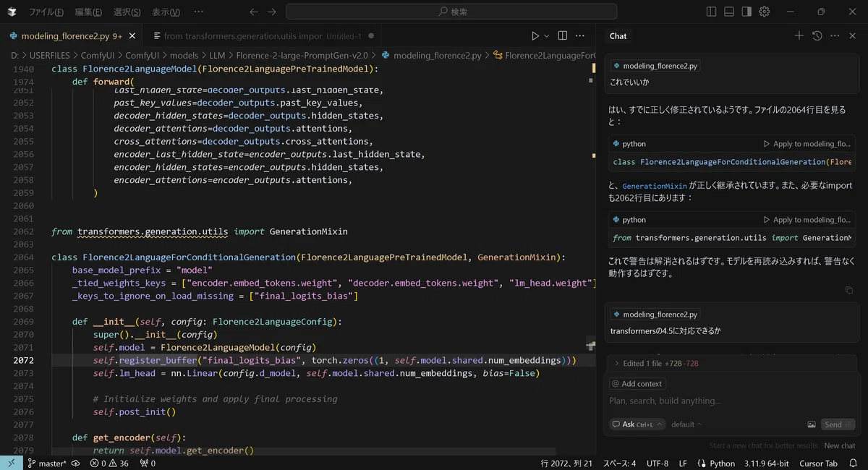This screenshot has width=868, height=470.
Task: Select the Chat tab header
Action: pos(618,35)
